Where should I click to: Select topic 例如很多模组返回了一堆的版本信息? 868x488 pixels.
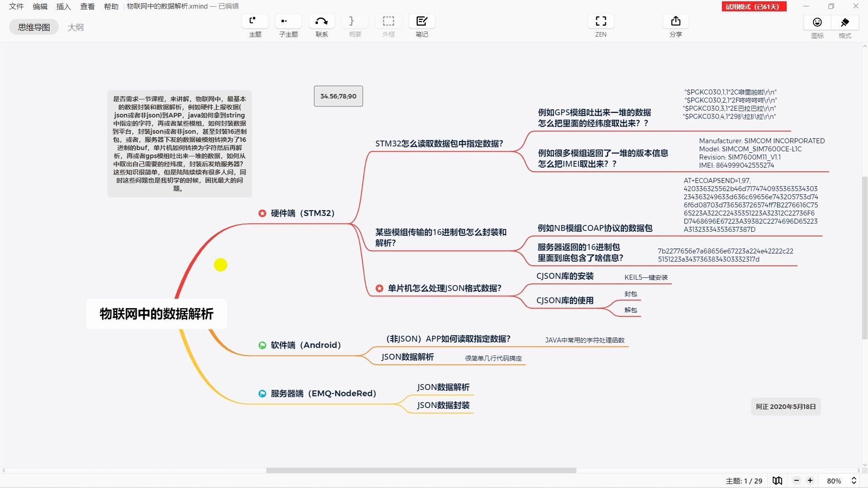603,159
